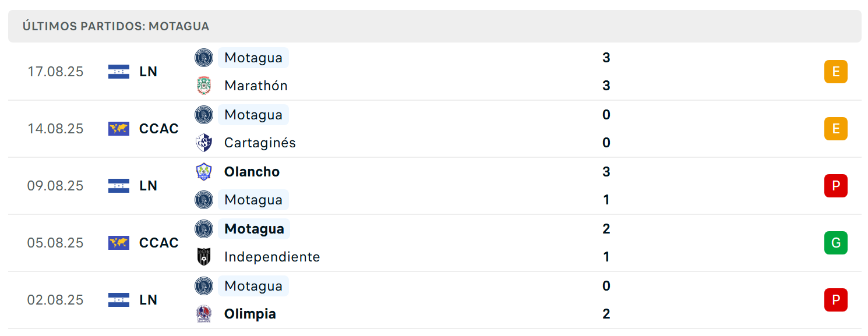The width and height of the screenshot is (868, 336).
Task: Click Olancho team crest icon
Action: tap(204, 172)
